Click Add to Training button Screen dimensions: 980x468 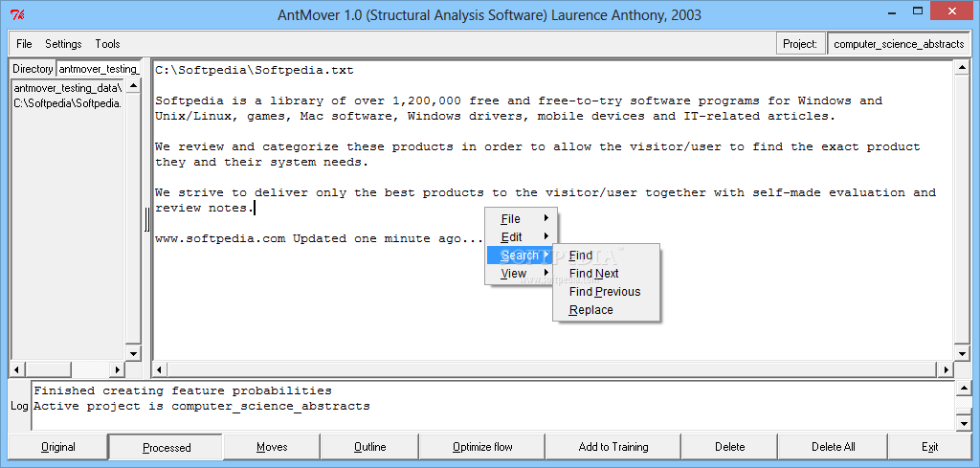(613, 447)
